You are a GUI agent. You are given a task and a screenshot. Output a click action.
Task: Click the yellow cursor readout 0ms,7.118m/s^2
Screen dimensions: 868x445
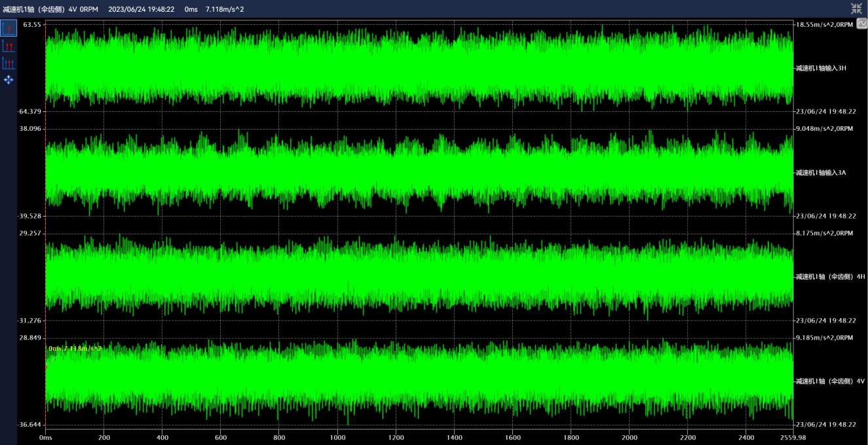pyautogui.click(x=75, y=349)
